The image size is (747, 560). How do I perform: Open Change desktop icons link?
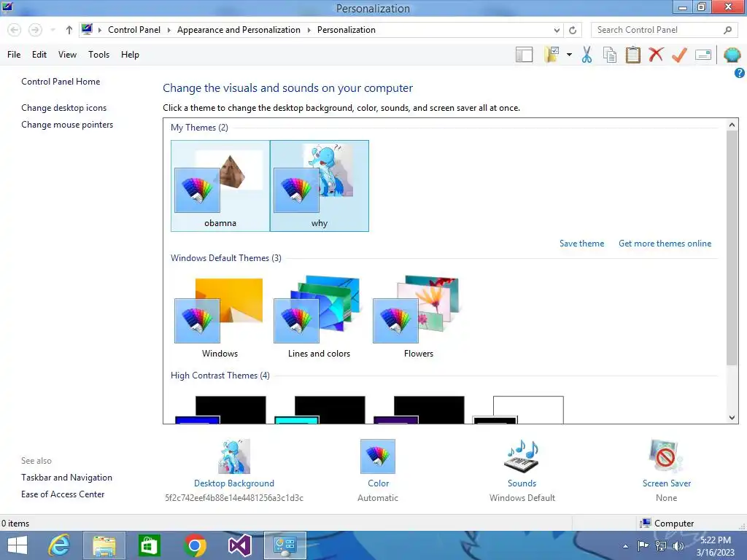pos(64,108)
